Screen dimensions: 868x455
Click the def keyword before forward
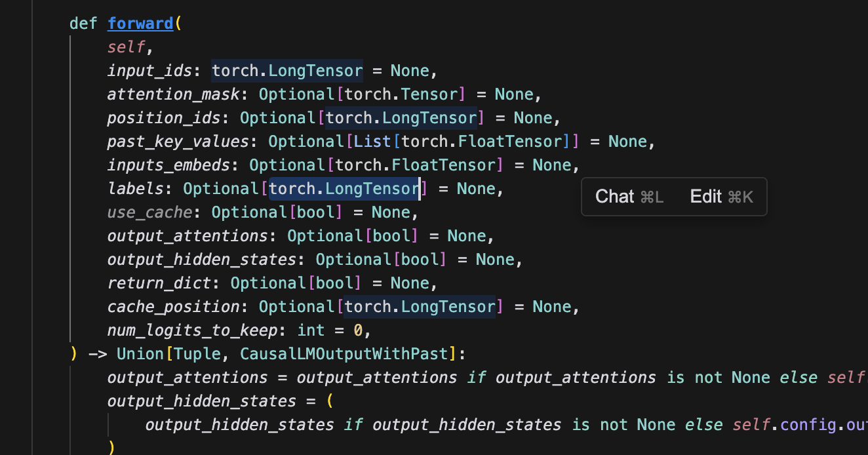[x=83, y=24]
